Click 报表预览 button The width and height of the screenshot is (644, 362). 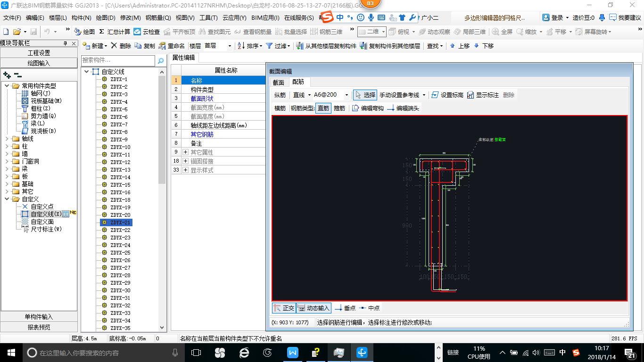coord(39,327)
